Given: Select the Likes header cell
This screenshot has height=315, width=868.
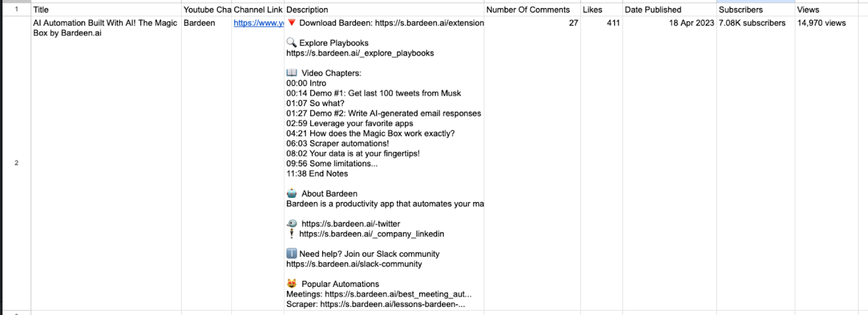Looking at the screenshot, I should [602, 9].
